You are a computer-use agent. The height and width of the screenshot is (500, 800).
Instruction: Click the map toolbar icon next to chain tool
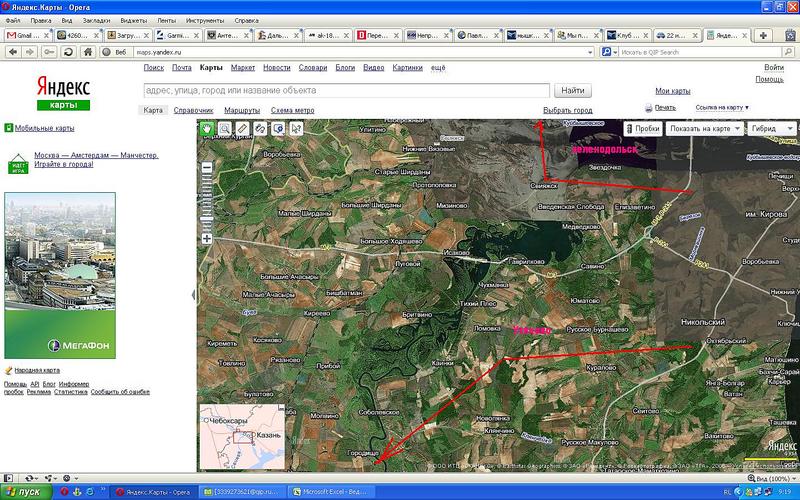click(278, 129)
